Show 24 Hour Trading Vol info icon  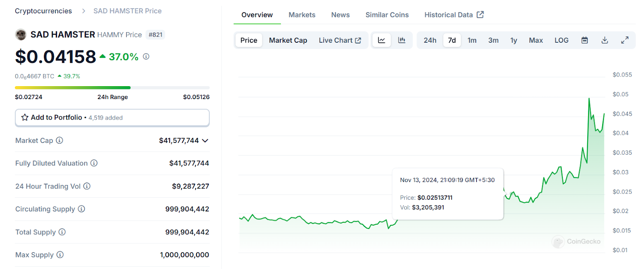point(87,186)
